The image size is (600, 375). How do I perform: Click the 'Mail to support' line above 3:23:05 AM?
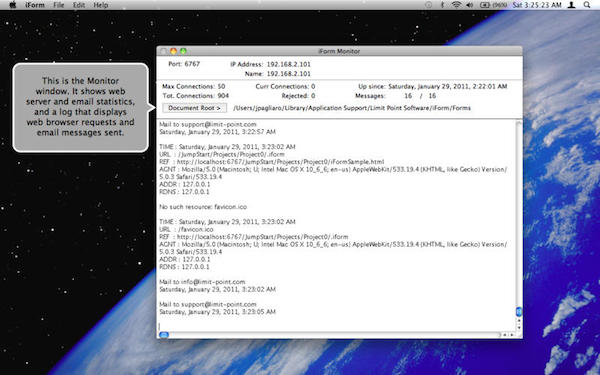tap(208, 304)
